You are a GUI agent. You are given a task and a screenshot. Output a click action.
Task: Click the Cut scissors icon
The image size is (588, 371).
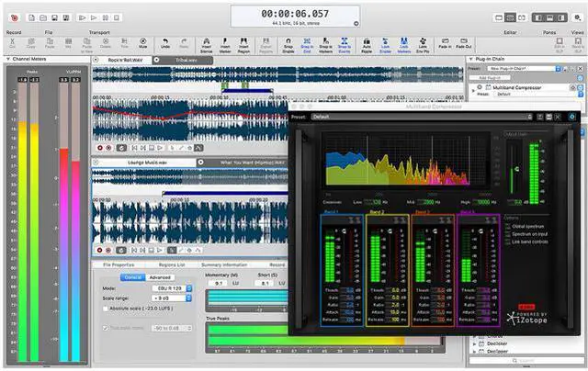coord(12,43)
